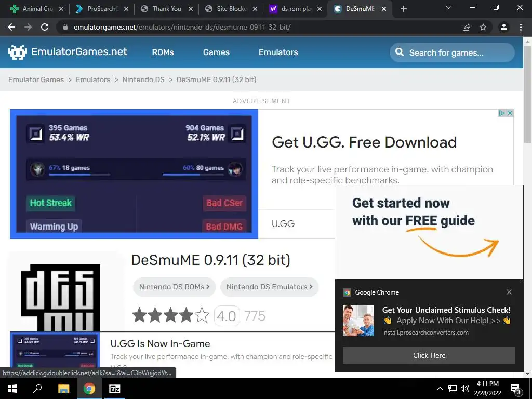532x399 pixels.
Task: Click the page vertical scrollbar thumb
Action: (527, 94)
